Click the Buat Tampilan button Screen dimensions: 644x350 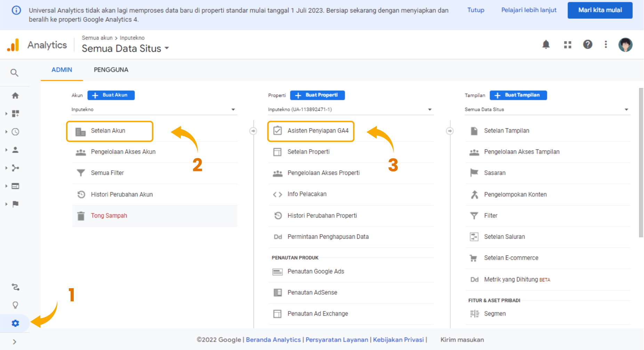tap(518, 95)
